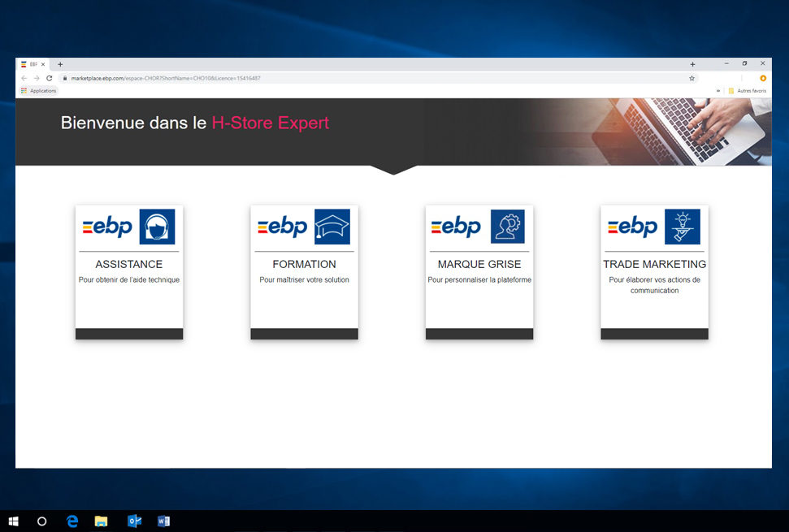Open the ASSISTANCE headset icon
This screenshot has width=789, height=532.
point(157,227)
